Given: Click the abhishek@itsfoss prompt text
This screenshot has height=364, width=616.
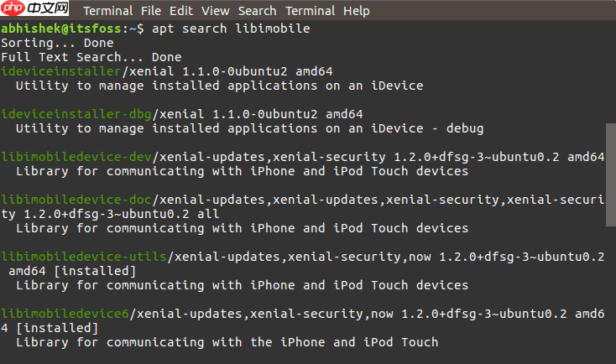Looking at the screenshot, I should pos(61,29).
